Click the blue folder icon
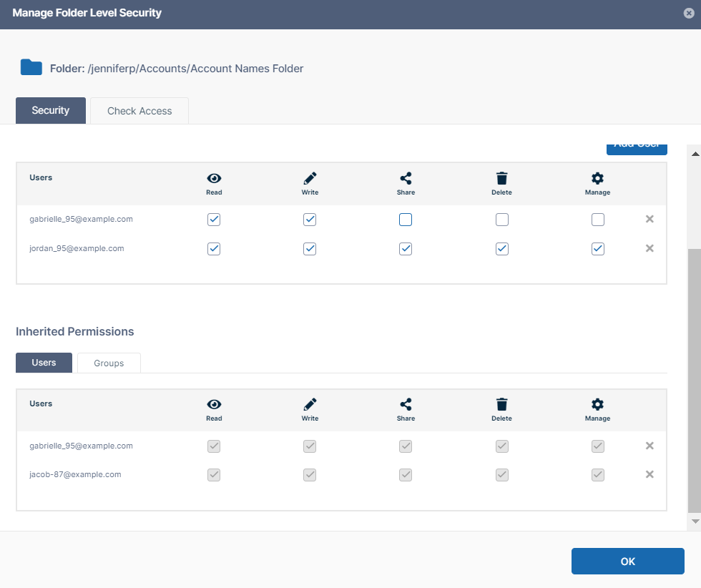The width and height of the screenshot is (701, 588). click(31, 68)
